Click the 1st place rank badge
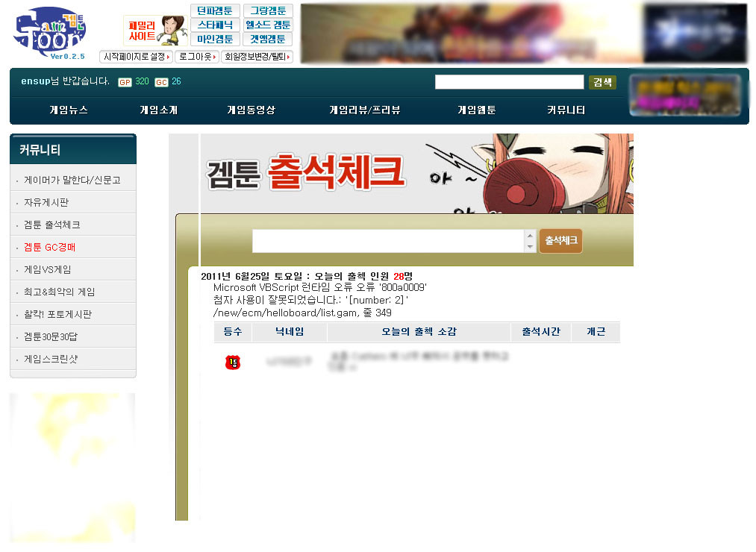 pyautogui.click(x=233, y=363)
